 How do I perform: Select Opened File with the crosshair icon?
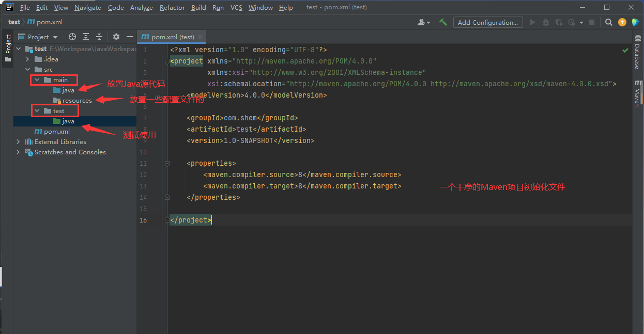[72, 37]
